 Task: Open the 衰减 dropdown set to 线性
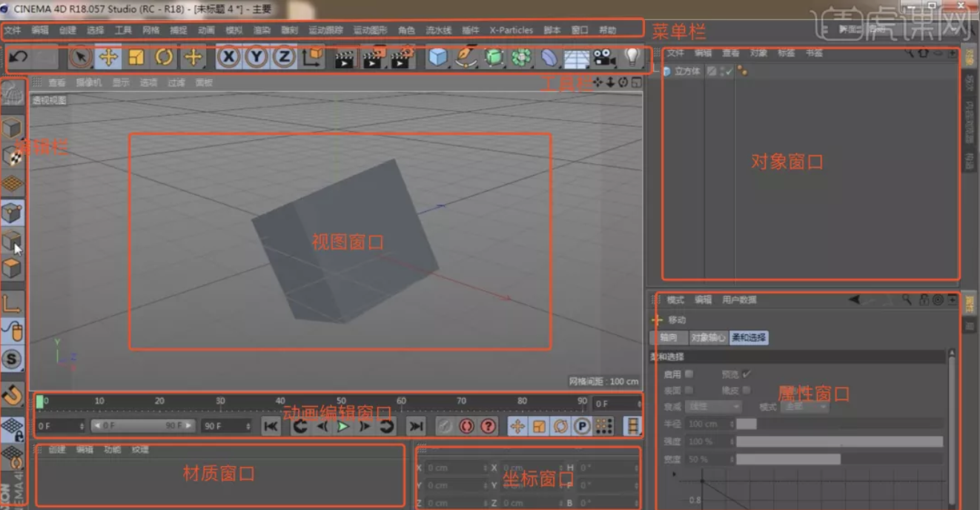[x=714, y=407]
